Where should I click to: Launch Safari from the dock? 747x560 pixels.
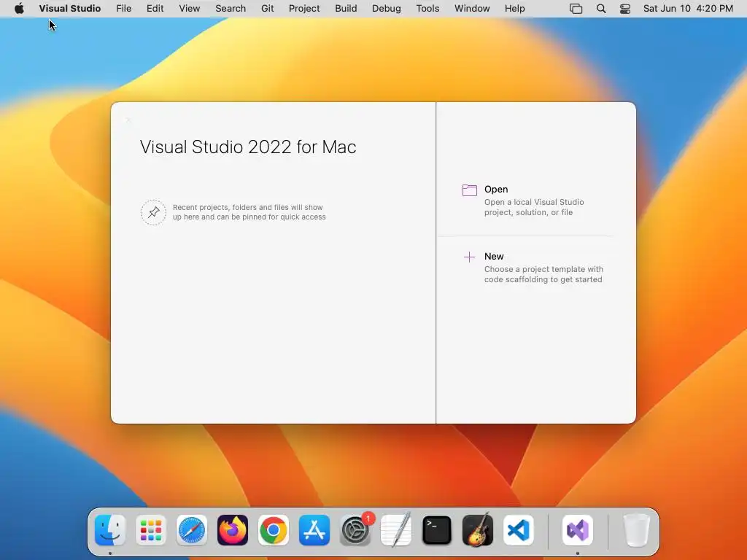pyautogui.click(x=192, y=530)
